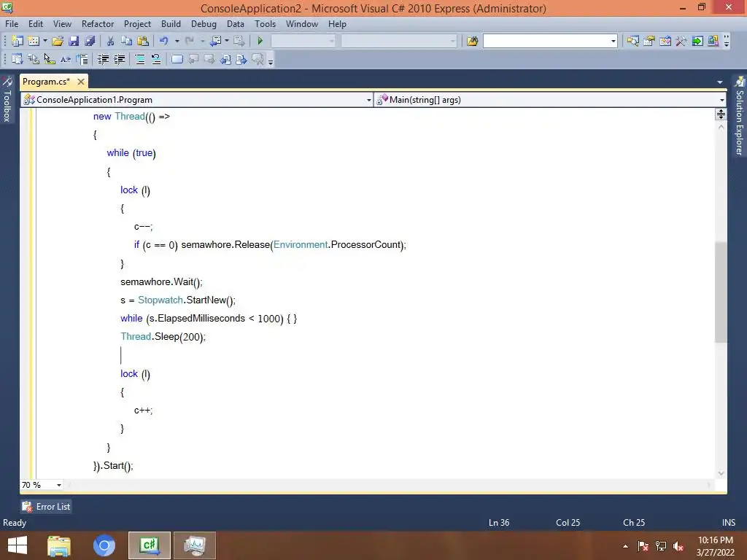Open the Debug menu
This screenshot has height=560, width=747.
click(x=204, y=24)
